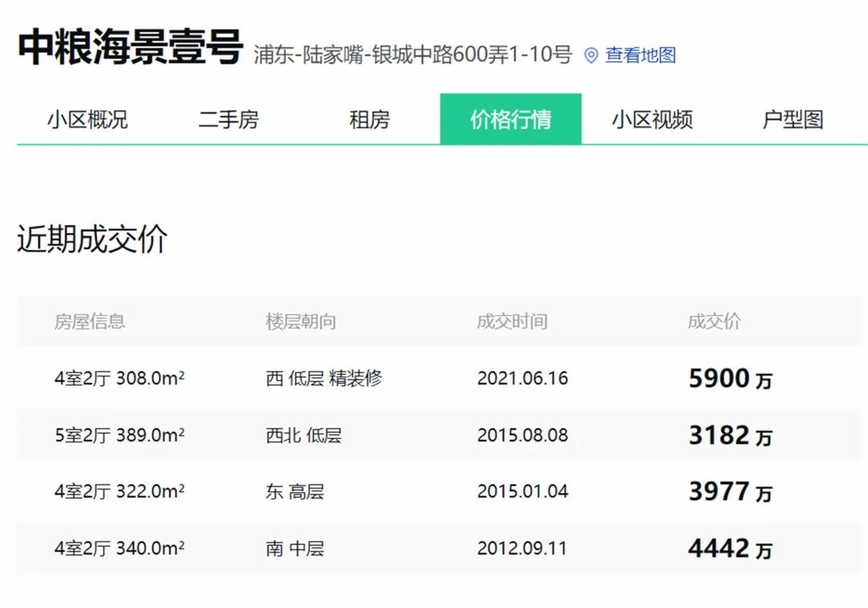Click the 房屋信息 column header

pyautogui.click(x=90, y=321)
